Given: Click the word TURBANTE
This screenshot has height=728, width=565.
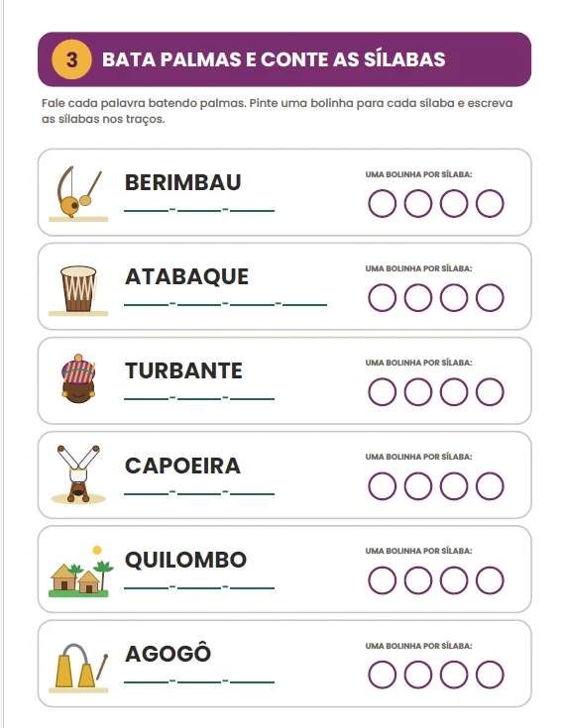Looking at the screenshot, I should click(183, 371).
